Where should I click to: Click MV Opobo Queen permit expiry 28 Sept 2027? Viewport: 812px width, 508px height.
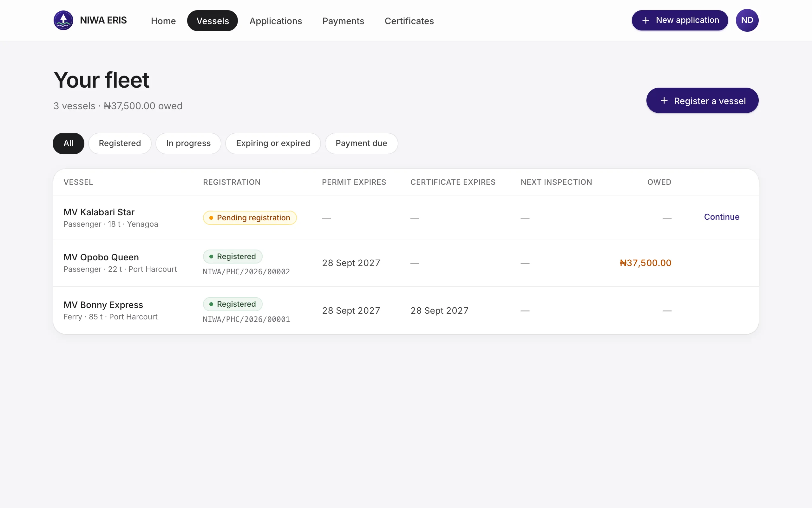pos(351,263)
